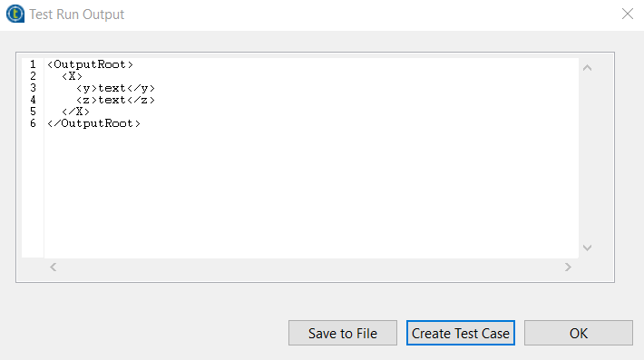The width and height of the screenshot is (644, 360).
Task: Click the scroll right arrow below the output
Action: point(568,268)
